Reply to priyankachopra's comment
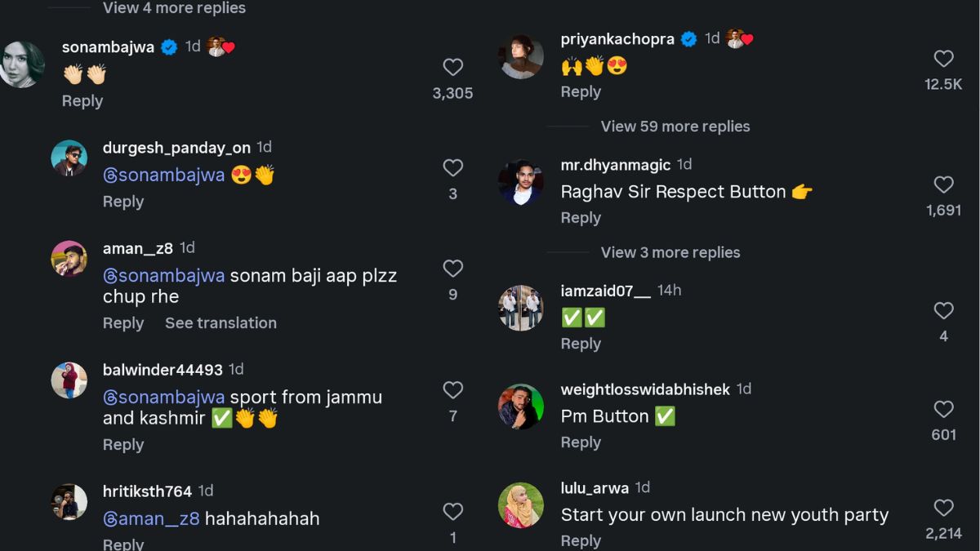Image resolution: width=980 pixels, height=551 pixels. [580, 92]
